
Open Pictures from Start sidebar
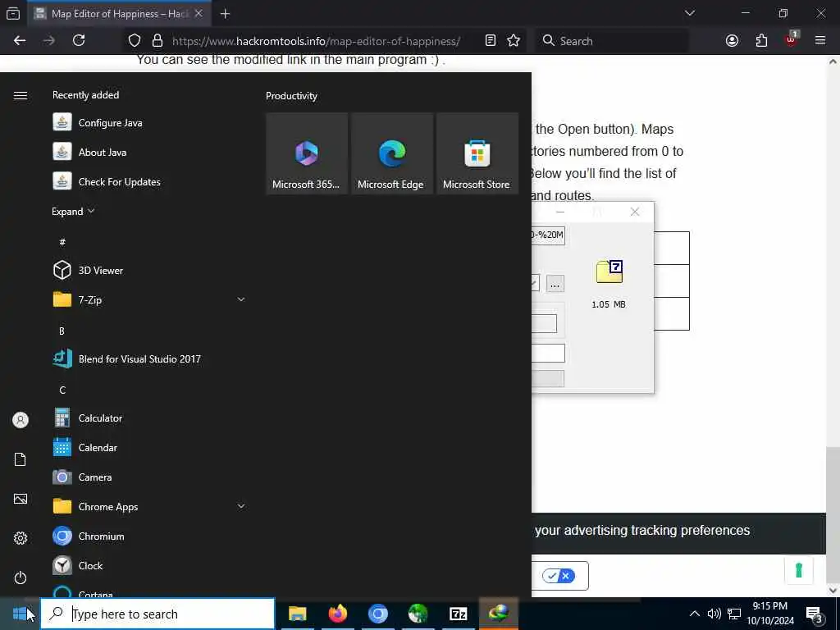(x=21, y=500)
